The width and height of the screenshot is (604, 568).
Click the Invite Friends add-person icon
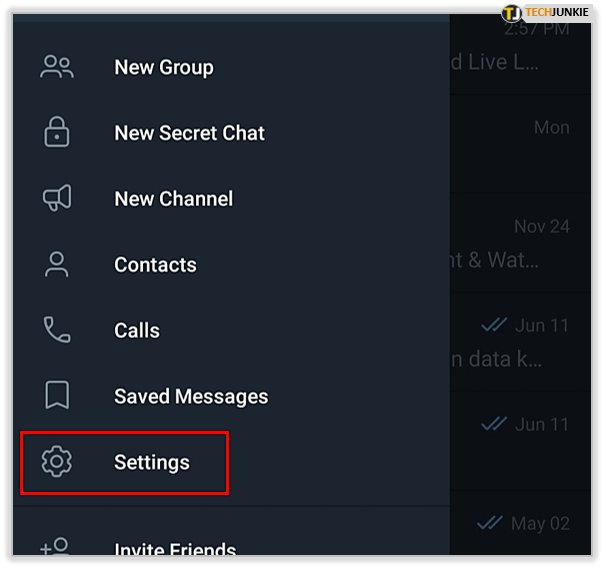tap(55, 548)
